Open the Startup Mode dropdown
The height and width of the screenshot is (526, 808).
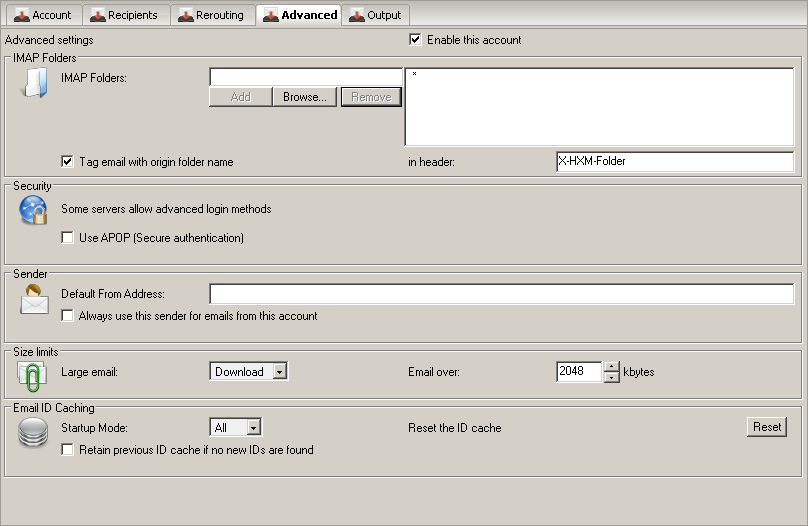pos(254,428)
